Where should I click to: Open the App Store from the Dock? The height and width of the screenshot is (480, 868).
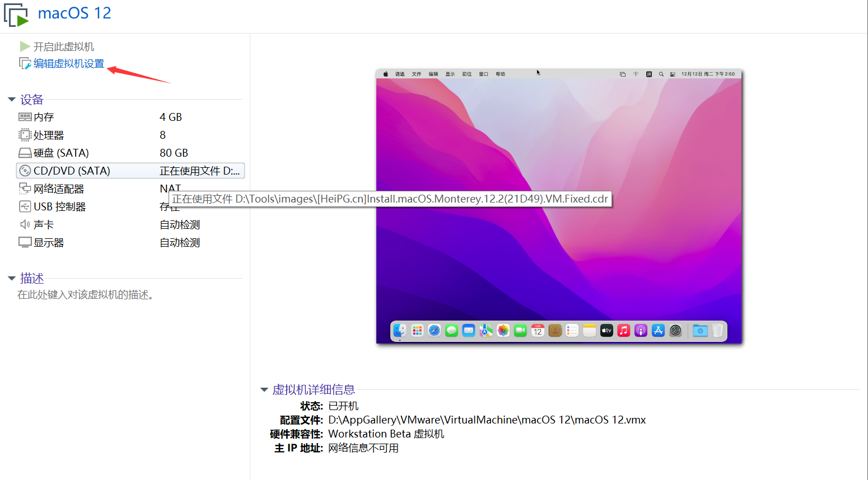(657, 331)
